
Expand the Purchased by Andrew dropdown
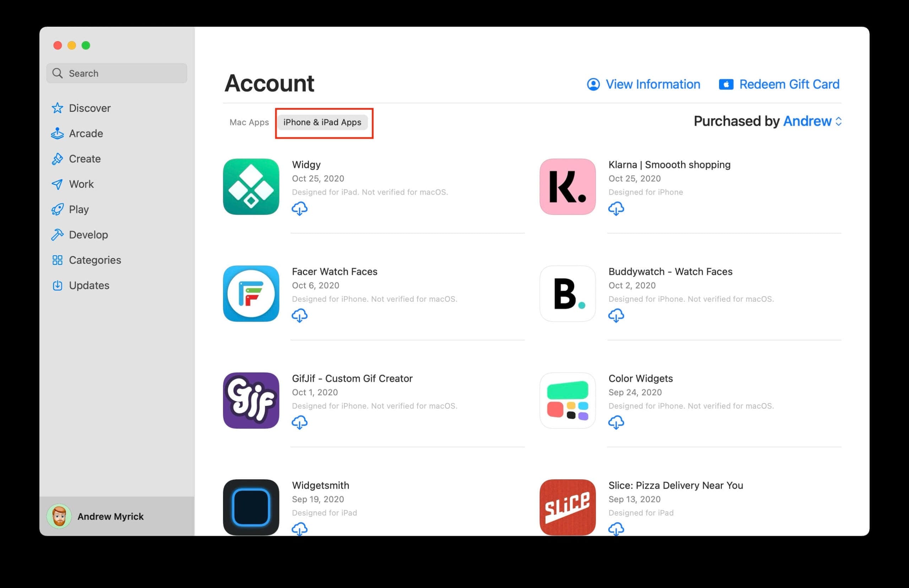[812, 121]
